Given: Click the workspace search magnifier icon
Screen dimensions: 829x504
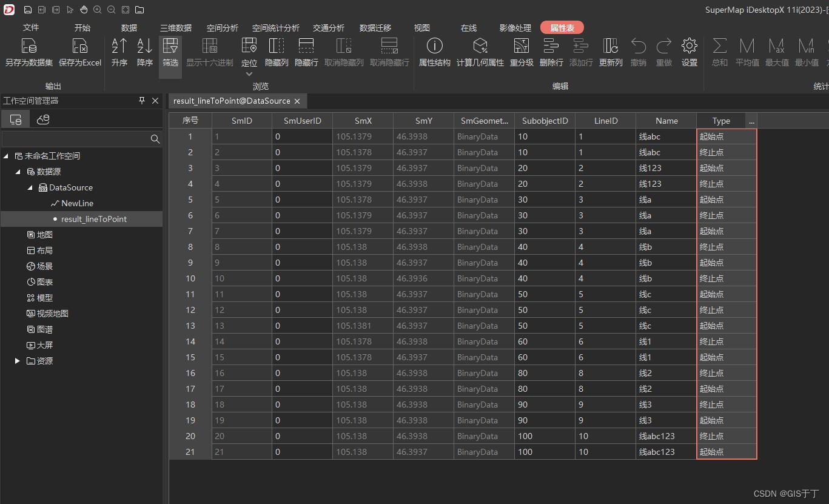Looking at the screenshot, I should pos(155,139).
